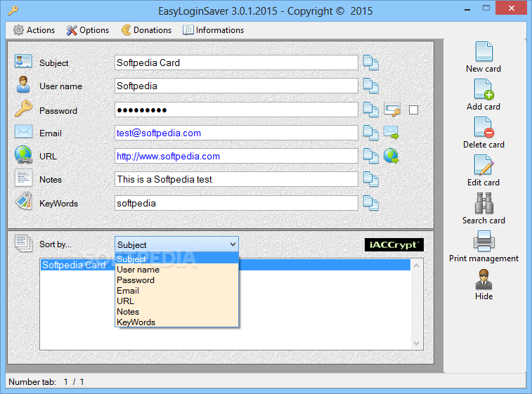Image resolution: width=532 pixels, height=394 pixels.
Task: Click the New card label
Action: [x=484, y=69]
